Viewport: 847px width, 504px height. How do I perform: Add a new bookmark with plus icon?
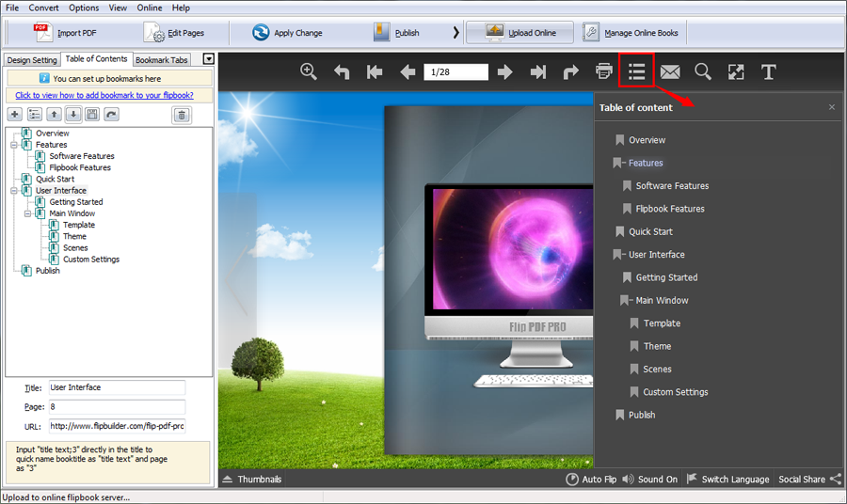[x=15, y=115]
